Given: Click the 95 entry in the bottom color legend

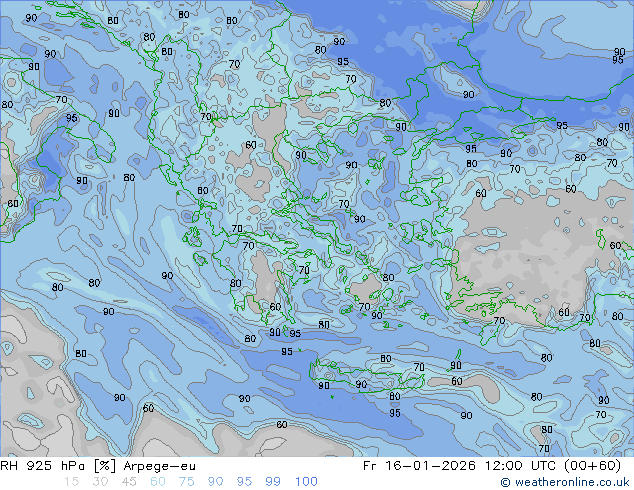Looking at the screenshot, I should point(244,482).
